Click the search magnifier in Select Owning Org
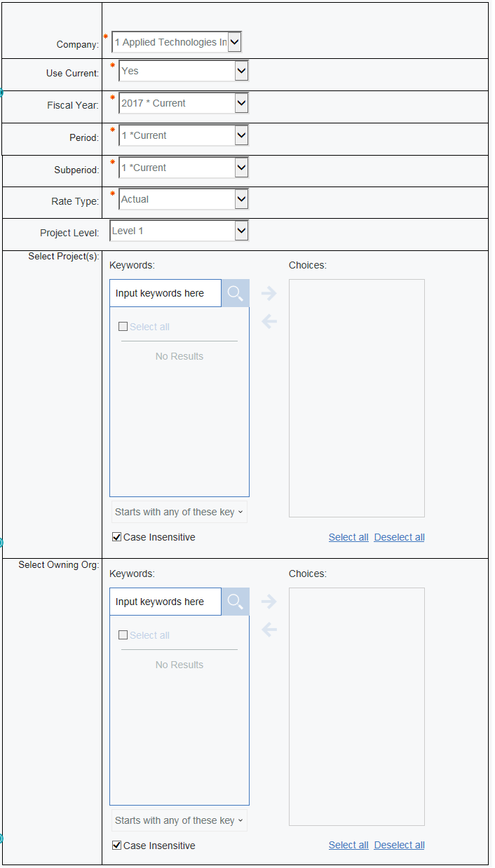The width and height of the screenshot is (495, 868). click(x=235, y=602)
